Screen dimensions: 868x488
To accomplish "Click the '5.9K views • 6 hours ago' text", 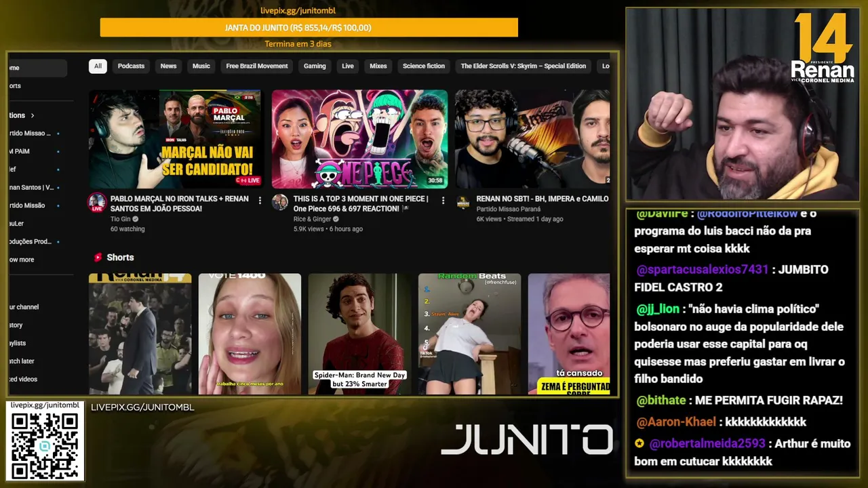I will [x=328, y=229].
